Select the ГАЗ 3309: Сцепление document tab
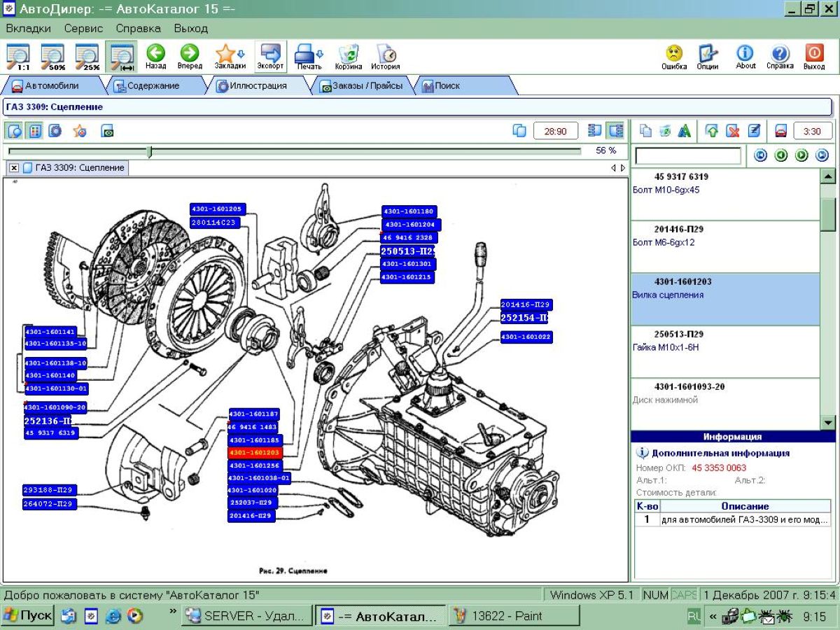This screenshot has width=840, height=630. (73, 168)
